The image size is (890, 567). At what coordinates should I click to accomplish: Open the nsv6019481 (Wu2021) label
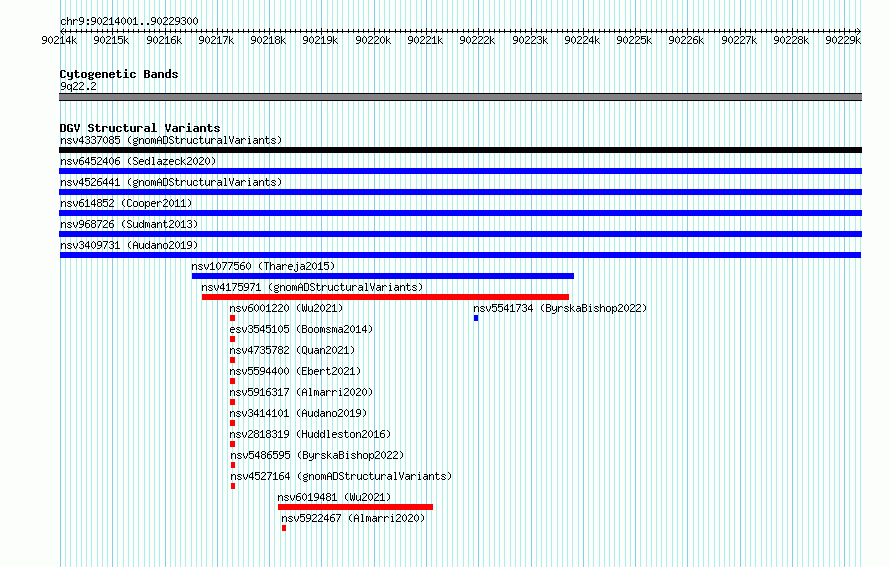[x=334, y=497]
